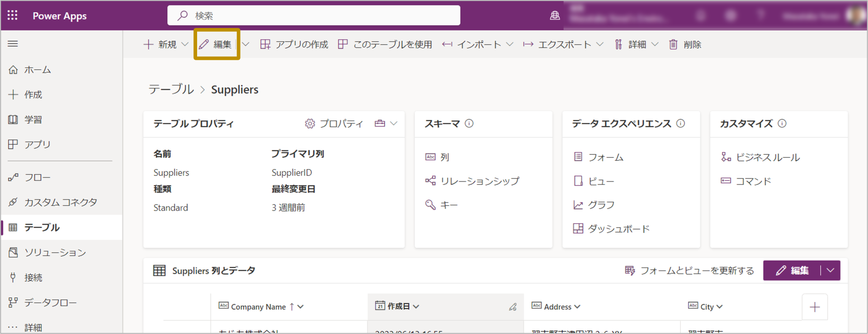Click the 編集 pencil toolbar button
The width and height of the screenshot is (868, 334).
pyautogui.click(x=216, y=44)
